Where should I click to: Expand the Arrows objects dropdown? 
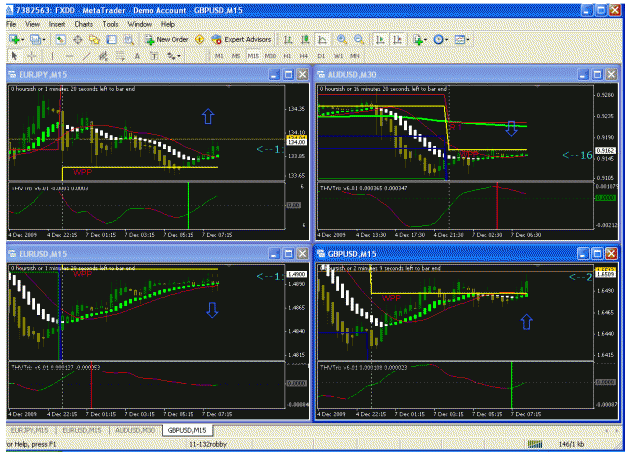click(179, 56)
